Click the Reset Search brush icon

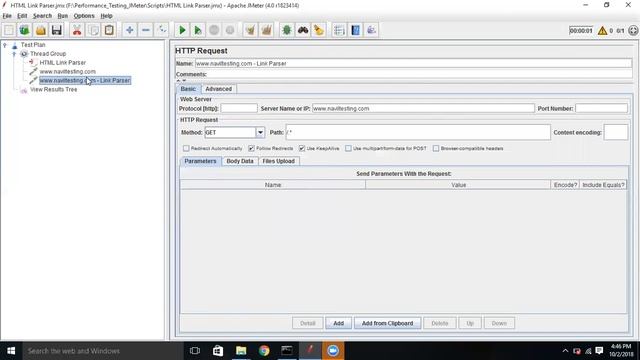(319, 30)
